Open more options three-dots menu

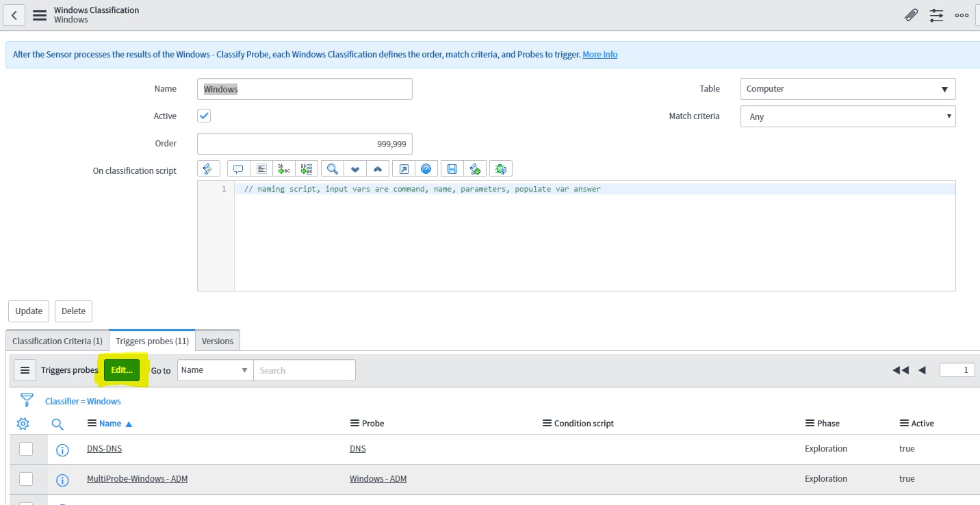962,14
